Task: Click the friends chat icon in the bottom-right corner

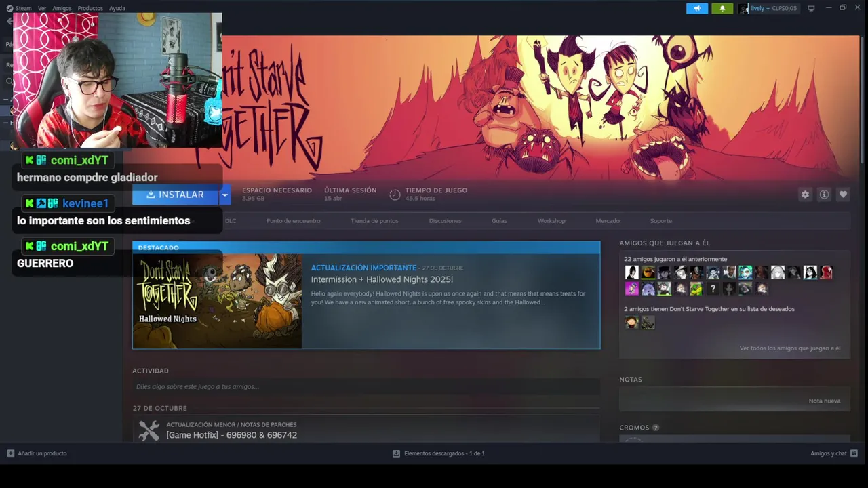Action: 854,453
